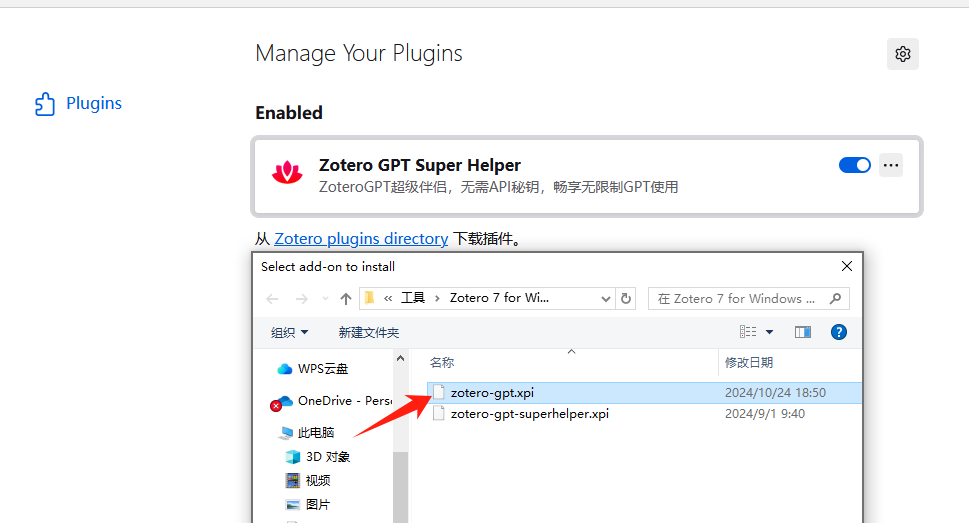The height and width of the screenshot is (523, 969).
Task: Click the « overflow chevron in address bar
Action: click(388, 299)
